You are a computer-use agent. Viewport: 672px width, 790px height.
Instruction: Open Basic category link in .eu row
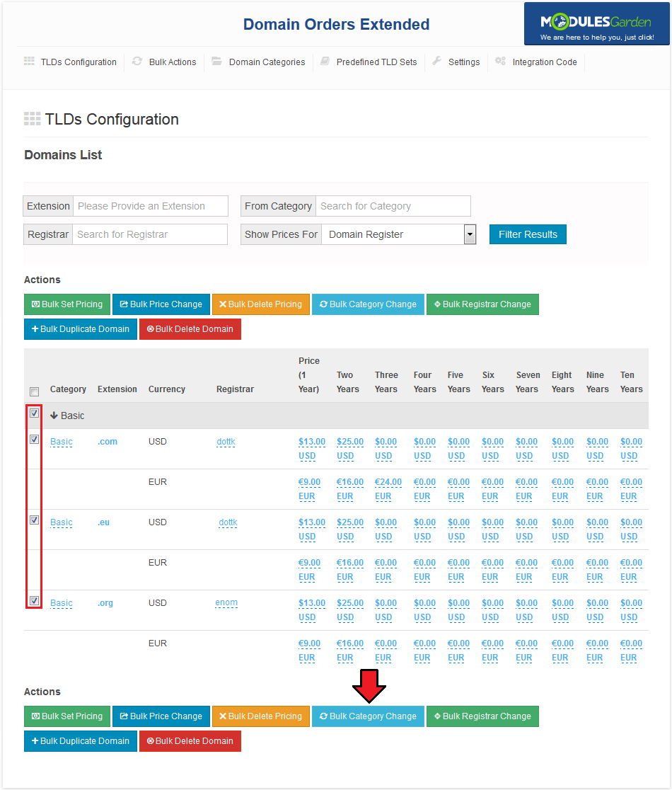(x=62, y=522)
